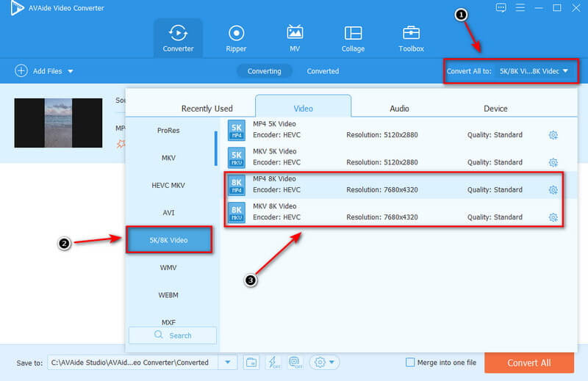Screen dimensions: 588x381
Task: Toggle the GPU chip OFF icon
Action: click(x=295, y=362)
